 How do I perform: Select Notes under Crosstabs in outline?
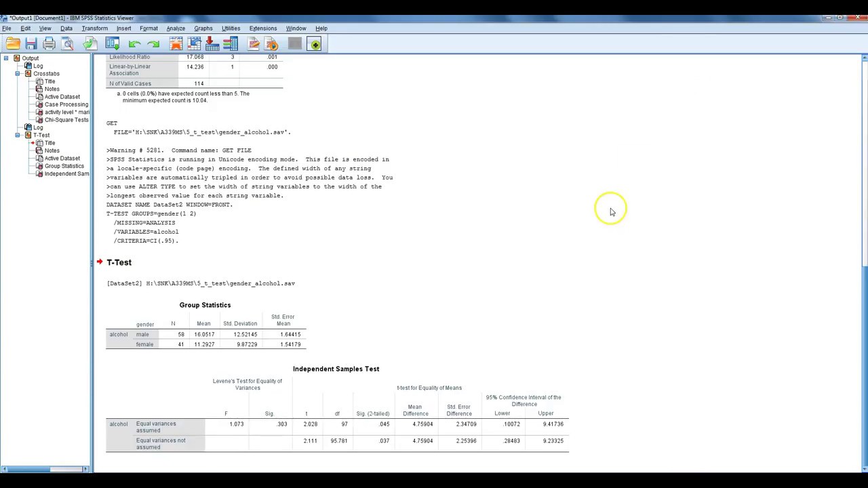(52, 89)
